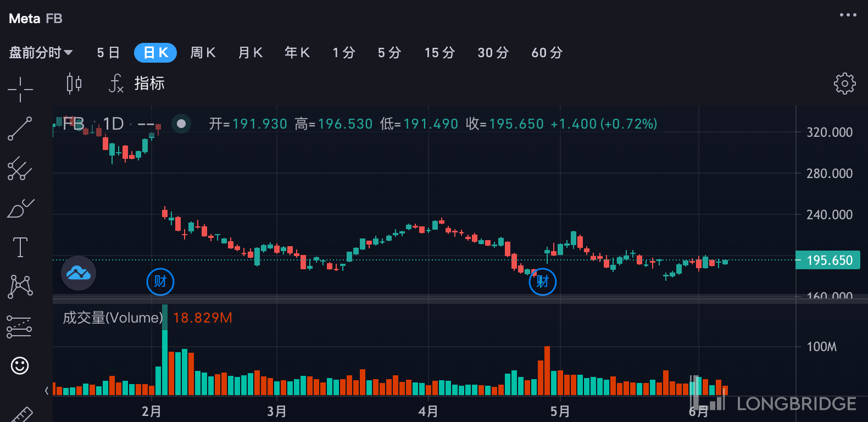
Task: Select the 日K daily candle tab
Action: (x=155, y=53)
